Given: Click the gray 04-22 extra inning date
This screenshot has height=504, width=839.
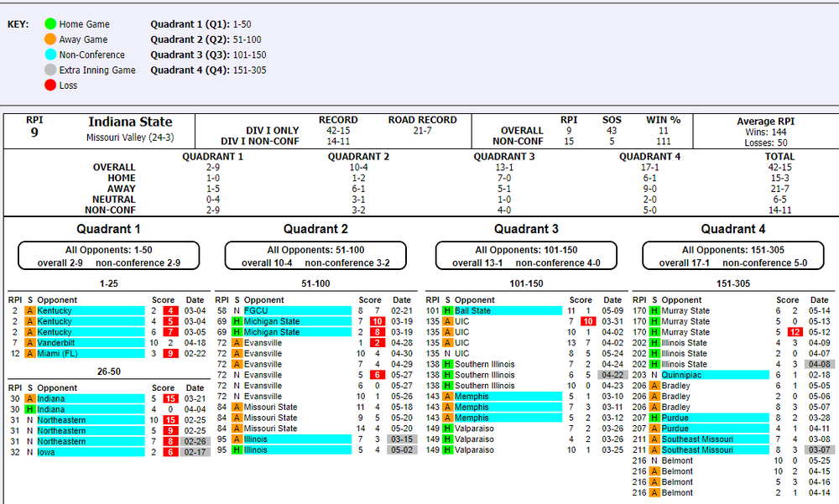Looking at the screenshot, I should coord(612,376).
